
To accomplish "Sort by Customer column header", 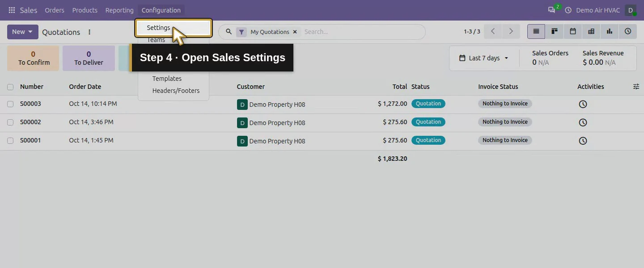I will tap(251, 87).
